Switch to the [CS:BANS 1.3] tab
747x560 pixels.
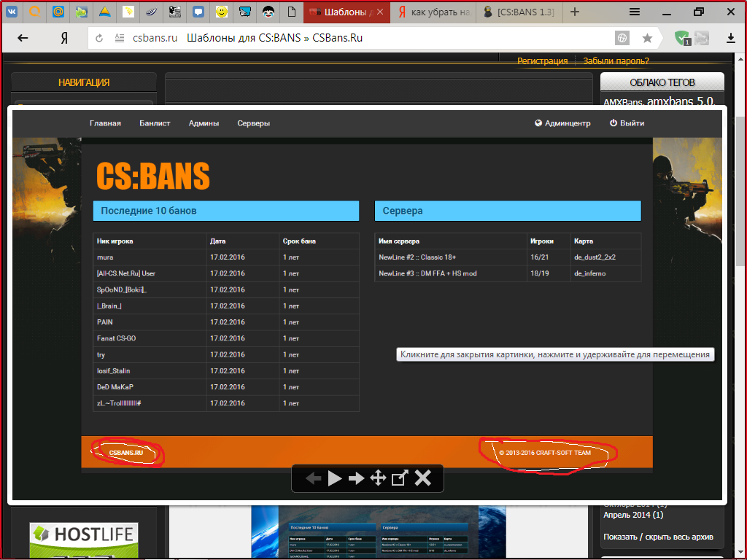(519, 12)
